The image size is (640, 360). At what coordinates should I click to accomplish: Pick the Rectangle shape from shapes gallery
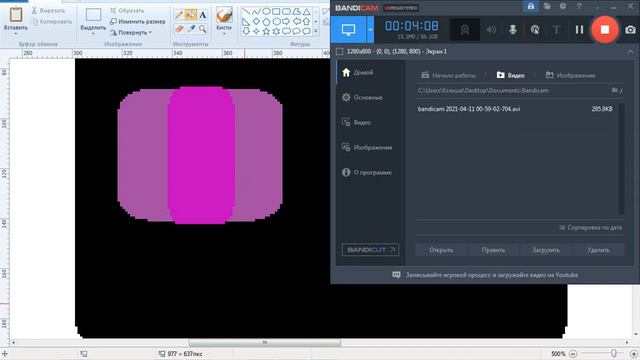pos(276,12)
